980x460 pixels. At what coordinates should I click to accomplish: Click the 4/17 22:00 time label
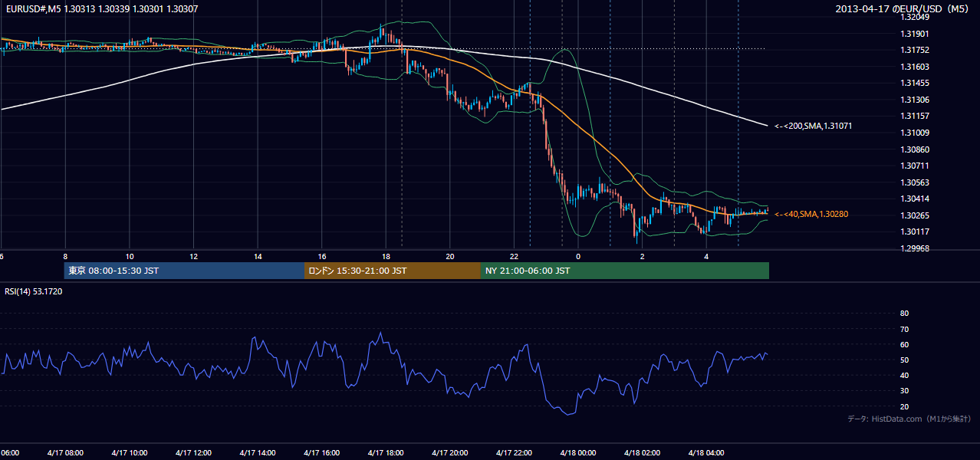(514, 452)
